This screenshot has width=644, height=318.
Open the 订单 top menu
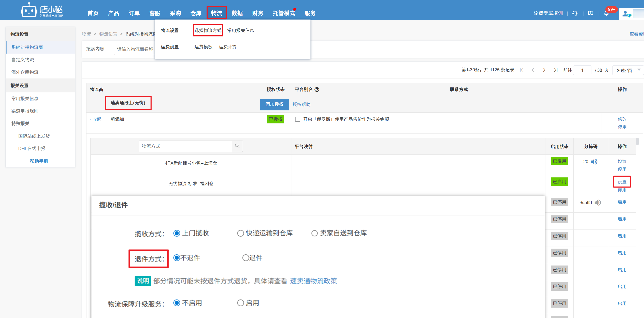[134, 13]
